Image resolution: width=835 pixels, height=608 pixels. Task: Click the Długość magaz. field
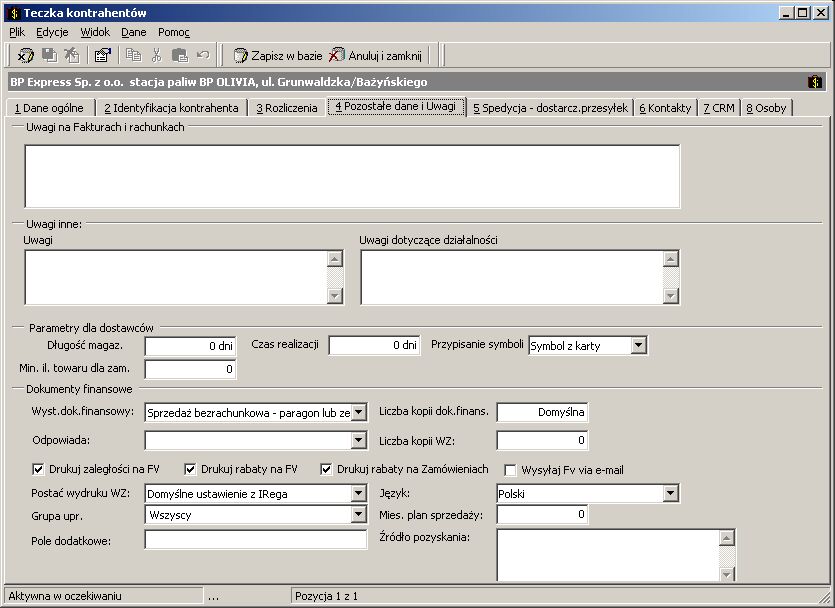tap(190, 346)
